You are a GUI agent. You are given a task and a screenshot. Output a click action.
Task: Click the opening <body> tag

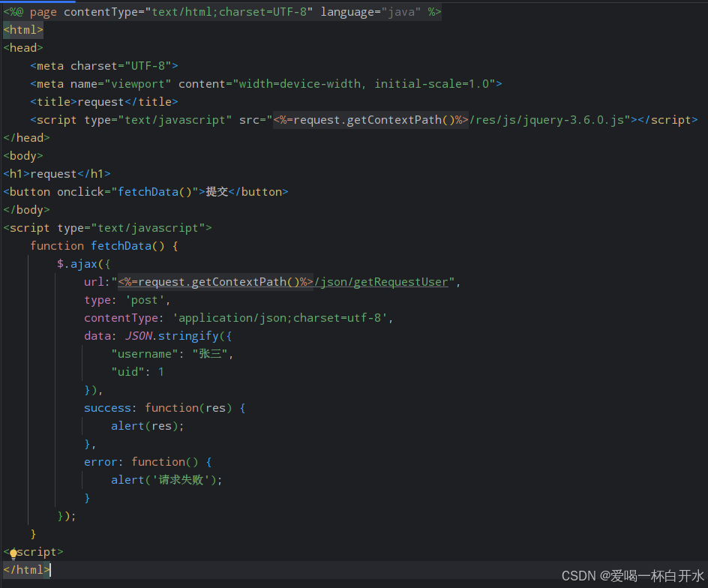tap(23, 156)
